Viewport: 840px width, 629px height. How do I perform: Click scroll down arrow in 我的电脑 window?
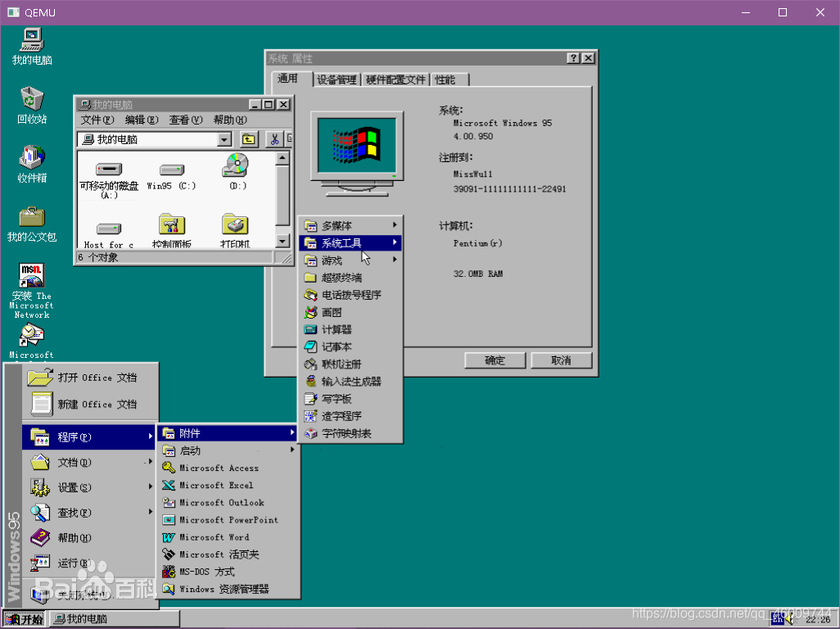tap(282, 241)
